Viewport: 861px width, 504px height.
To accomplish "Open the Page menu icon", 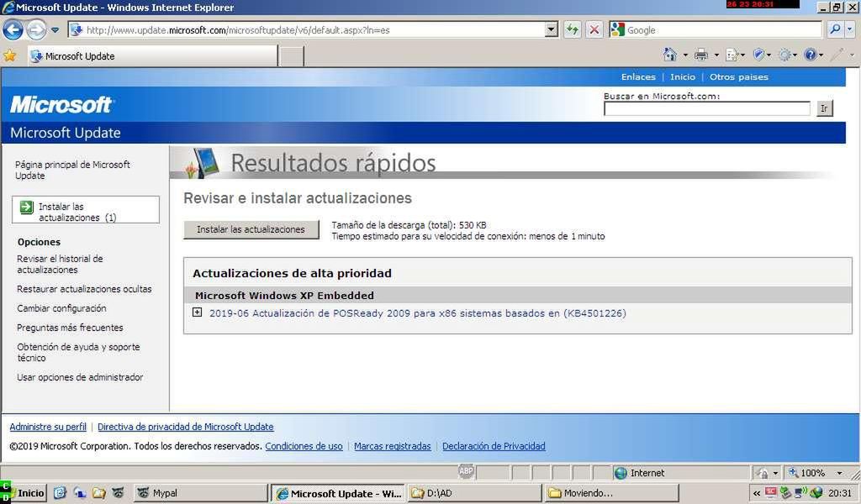I will 735,55.
